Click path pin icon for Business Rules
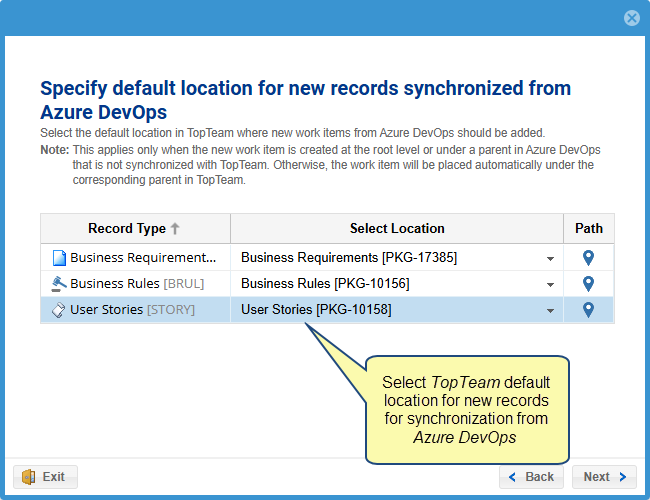 pos(589,284)
